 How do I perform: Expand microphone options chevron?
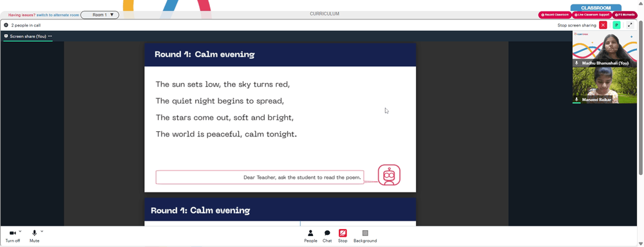(x=42, y=232)
